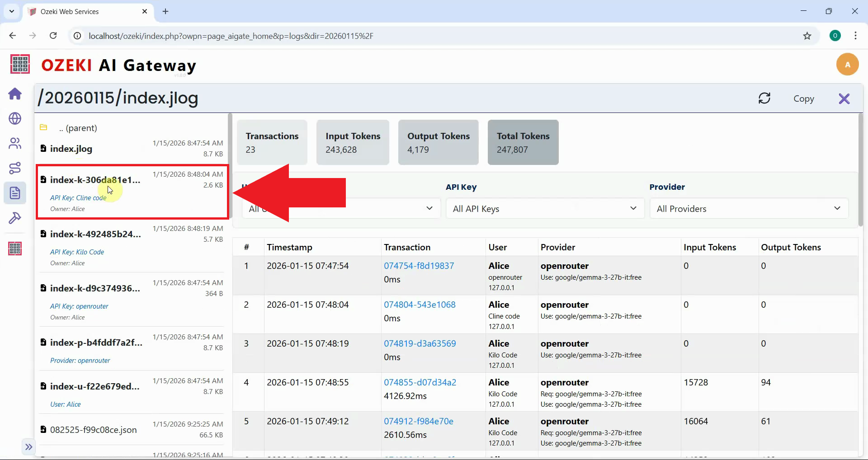Select the tools hammer icon in sidebar
This screenshot has height=460, width=868.
tap(15, 218)
